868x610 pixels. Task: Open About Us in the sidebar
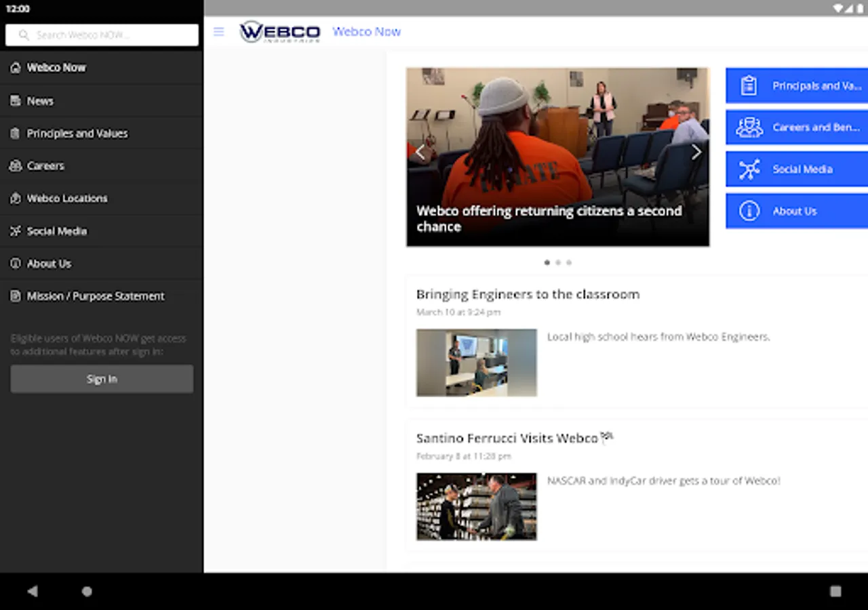pyautogui.click(x=102, y=264)
